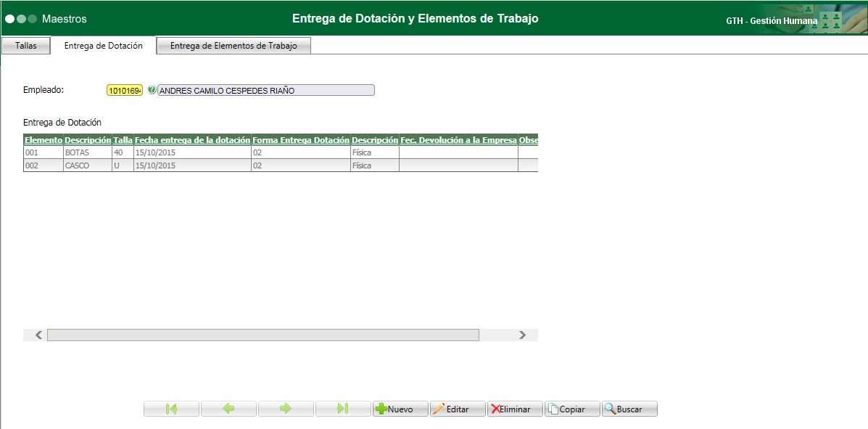Click the size 40 cell
Image resolution: width=868 pixels, height=429 pixels.
click(x=123, y=152)
